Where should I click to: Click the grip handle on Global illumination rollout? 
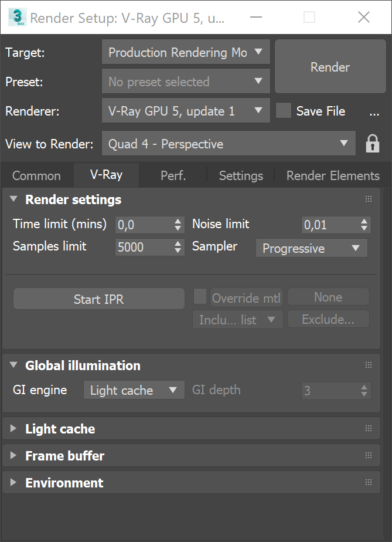coord(369,364)
